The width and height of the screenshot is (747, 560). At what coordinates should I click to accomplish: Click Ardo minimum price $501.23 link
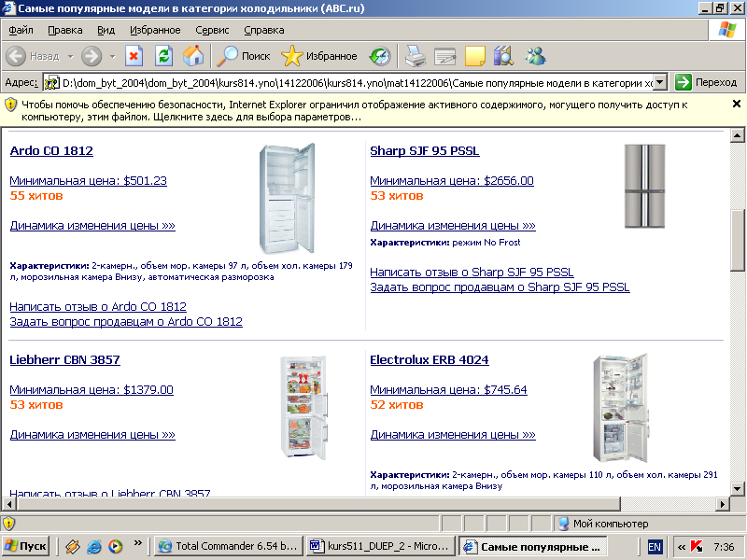[x=88, y=180]
